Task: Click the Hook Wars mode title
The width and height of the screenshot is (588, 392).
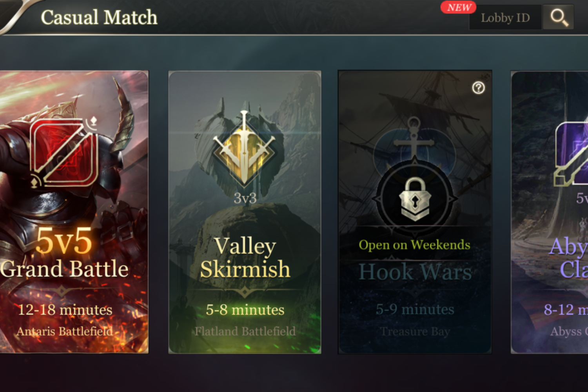Action: (415, 272)
